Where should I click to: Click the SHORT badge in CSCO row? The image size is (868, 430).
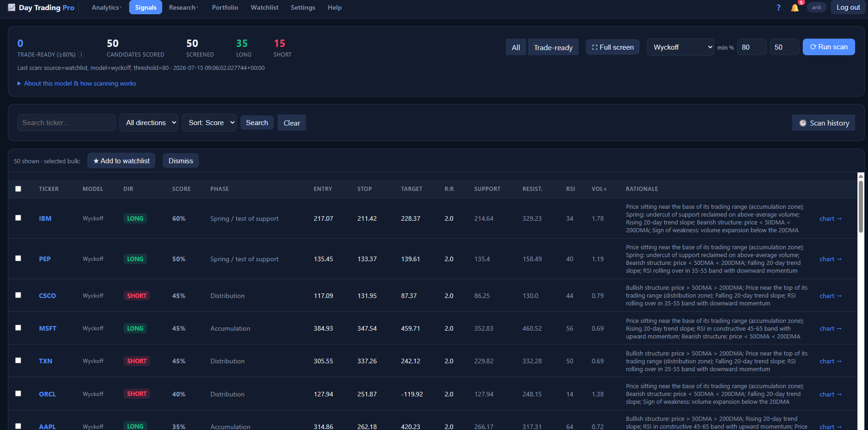click(136, 296)
